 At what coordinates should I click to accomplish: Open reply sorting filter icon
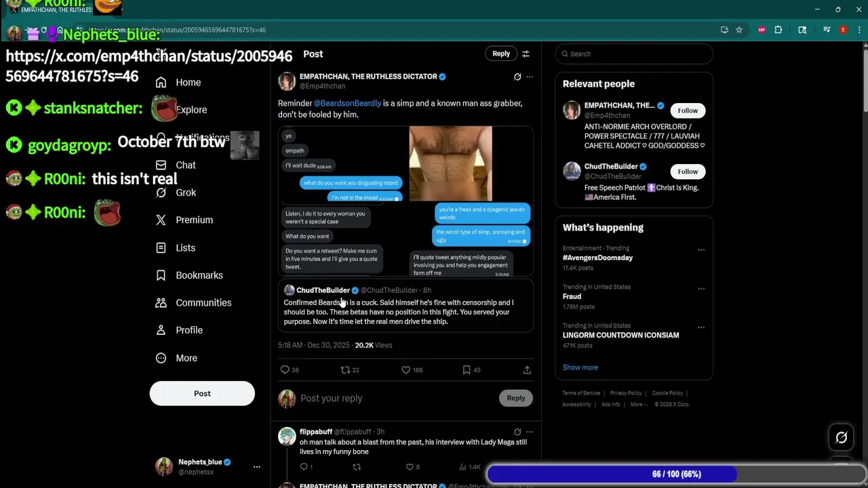click(526, 54)
